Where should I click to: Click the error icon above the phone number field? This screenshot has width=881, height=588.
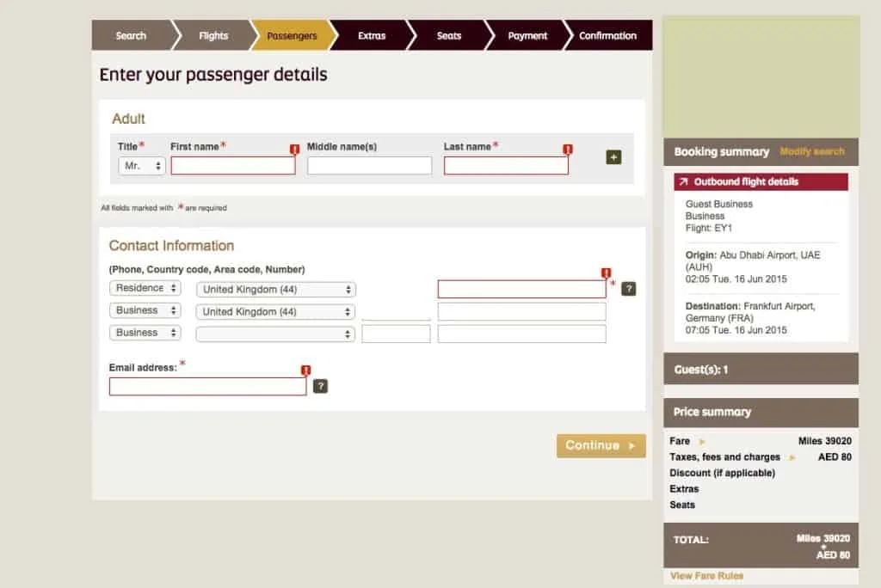pyautogui.click(x=606, y=273)
